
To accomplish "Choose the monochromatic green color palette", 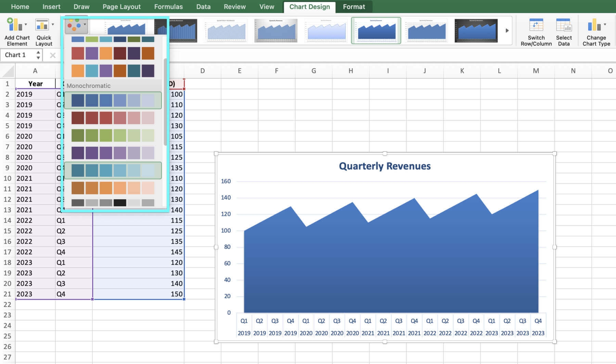I will [x=113, y=135].
